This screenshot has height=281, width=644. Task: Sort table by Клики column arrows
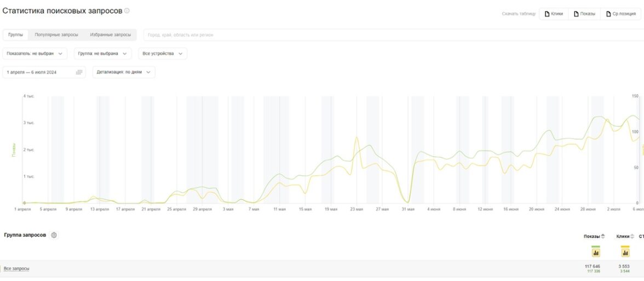click(x=633, y=237)
